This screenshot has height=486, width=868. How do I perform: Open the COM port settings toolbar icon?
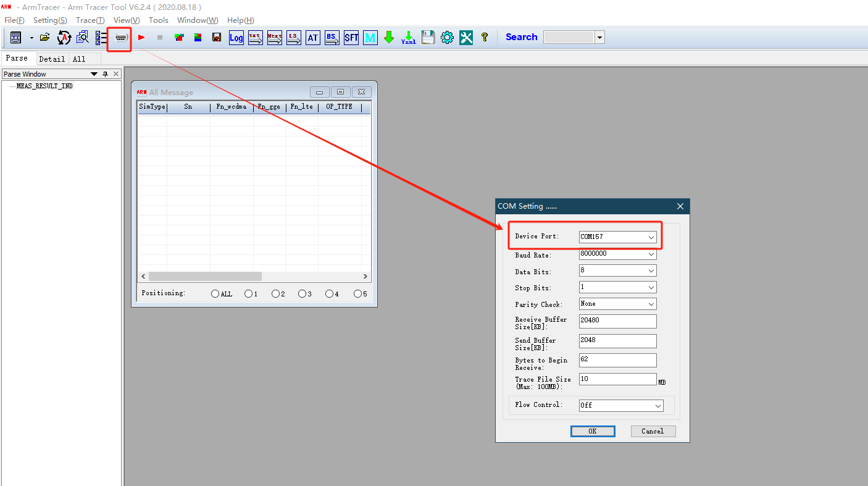tap(121, 38)
